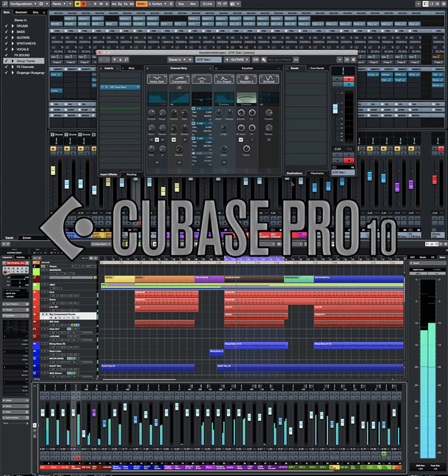The width and height of the screenshot is (448, 476).
Task: Expand the Chords inspector section
Action: tap(16, 309)
